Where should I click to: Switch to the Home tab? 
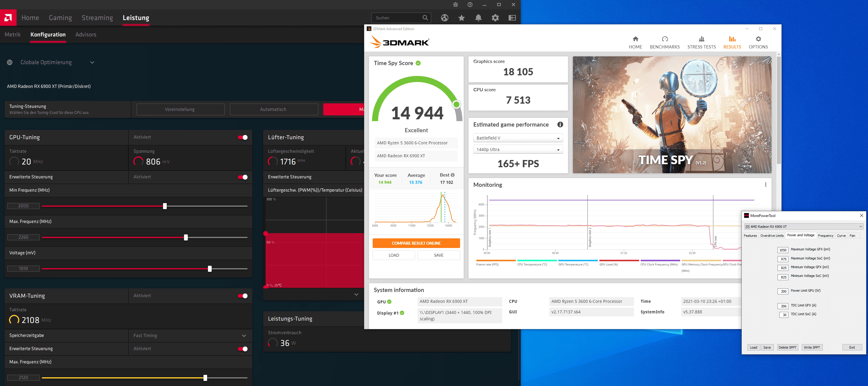[x=30, y=18]
